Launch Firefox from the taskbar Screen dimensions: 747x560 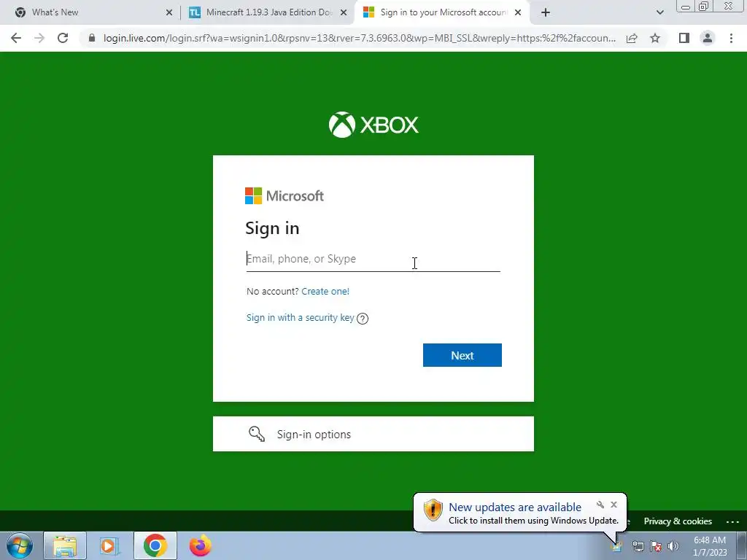(x=200, y=545)
